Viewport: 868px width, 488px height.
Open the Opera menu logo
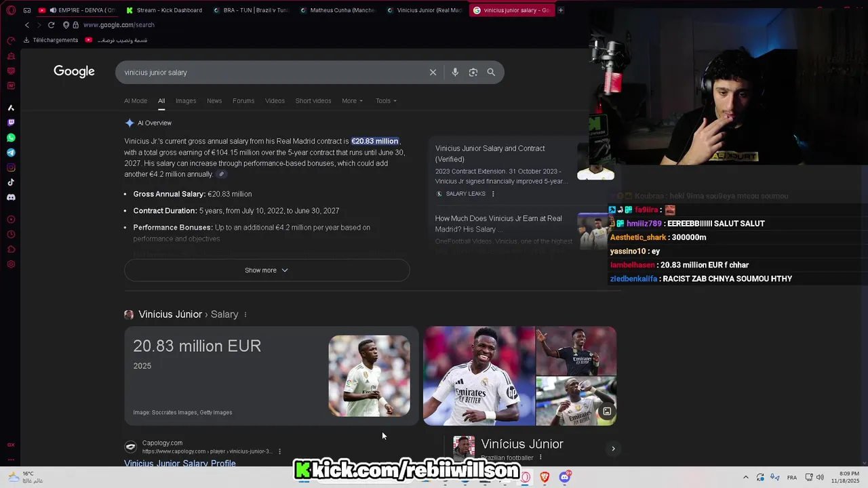[x=11, y=10]
